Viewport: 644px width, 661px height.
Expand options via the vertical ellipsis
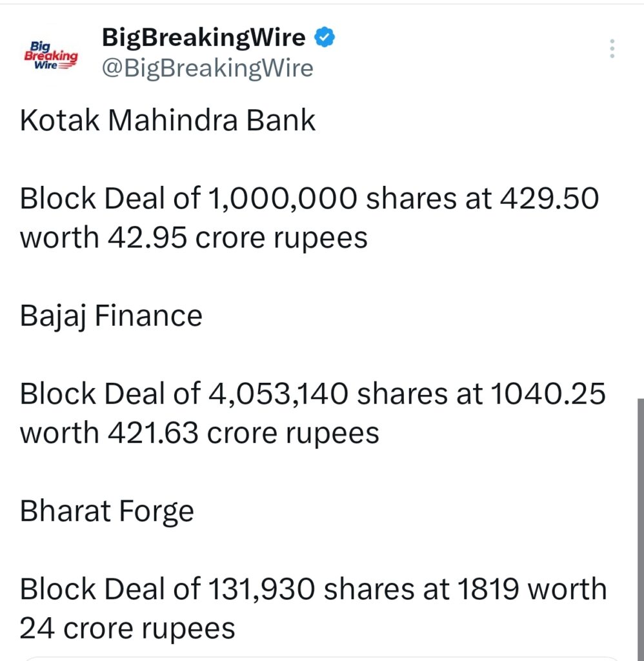pos(611,48)
